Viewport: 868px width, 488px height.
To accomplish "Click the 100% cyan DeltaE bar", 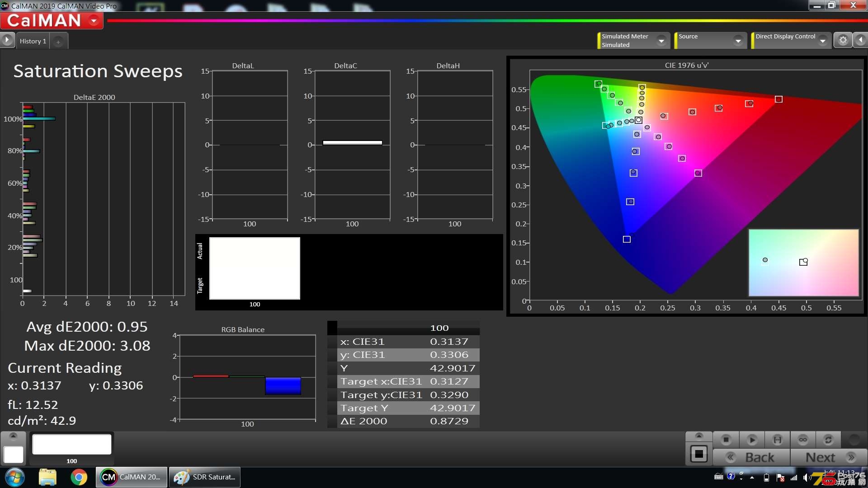I will [x=39, y=118].
